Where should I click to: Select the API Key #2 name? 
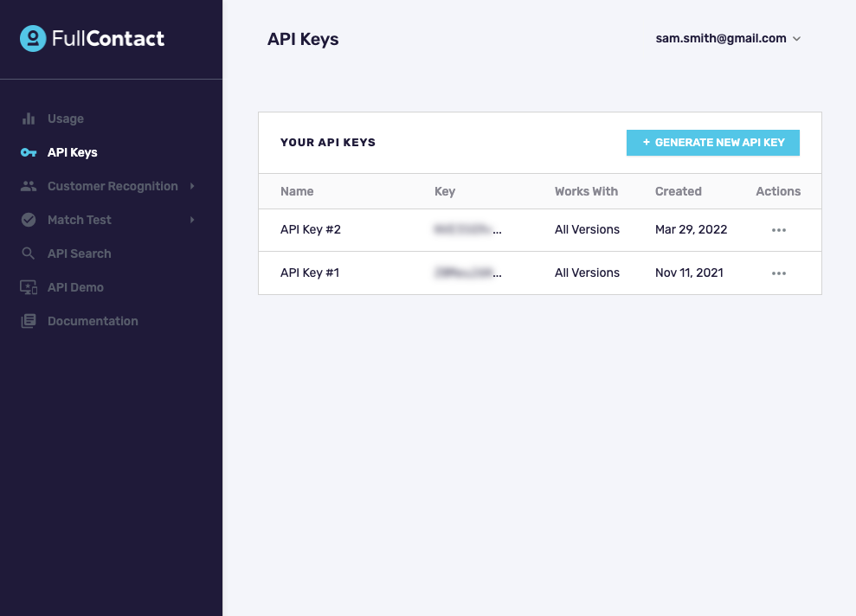[x=311, y=230]
